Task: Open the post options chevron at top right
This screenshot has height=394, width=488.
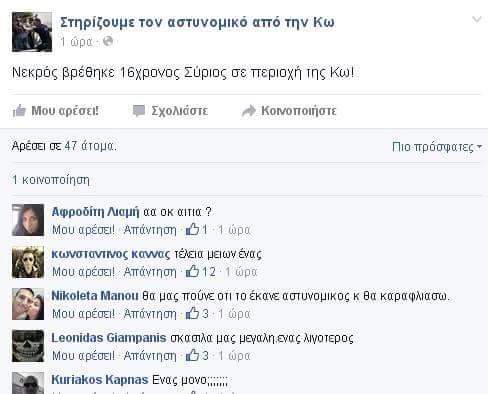Action: [x=477, y=20]
